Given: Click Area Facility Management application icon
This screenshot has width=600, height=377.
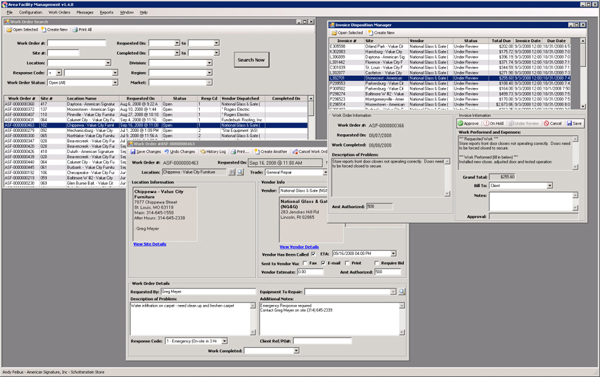Looking at the screenshot, I should pos(4,5).
